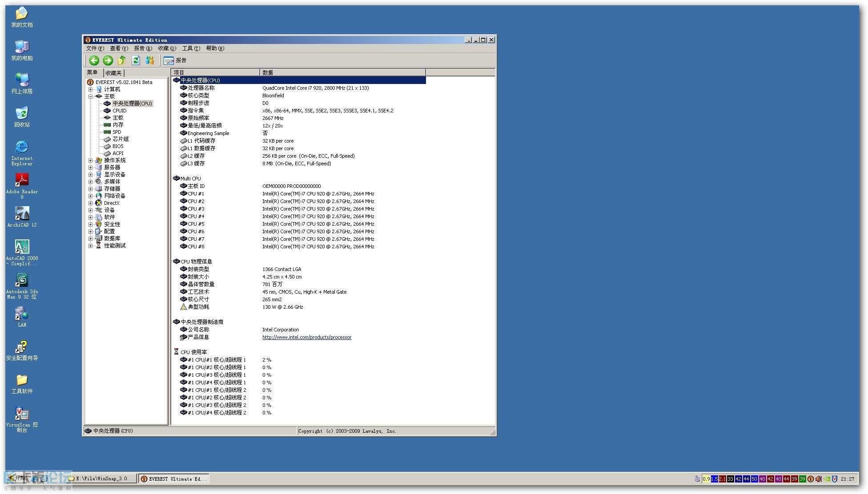Open the 查看(V) menu
Viewport: 868px width, 494px height.
(119, 48)
